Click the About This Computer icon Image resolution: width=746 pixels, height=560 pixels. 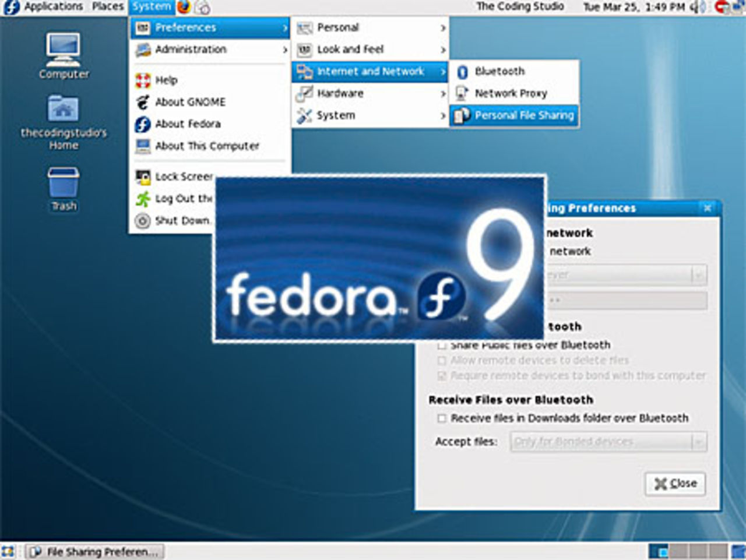[143, 146]
